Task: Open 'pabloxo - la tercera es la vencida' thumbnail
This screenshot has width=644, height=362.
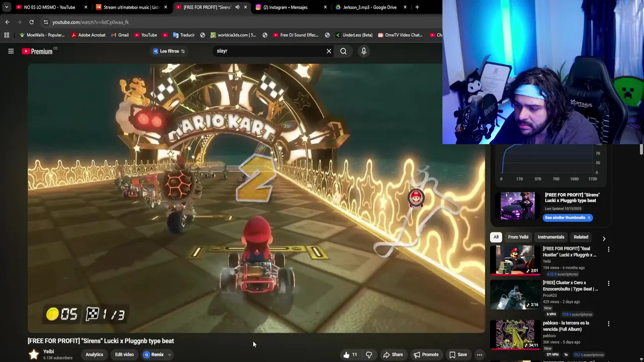Action: pyautogui.click(x=515, y=334)
